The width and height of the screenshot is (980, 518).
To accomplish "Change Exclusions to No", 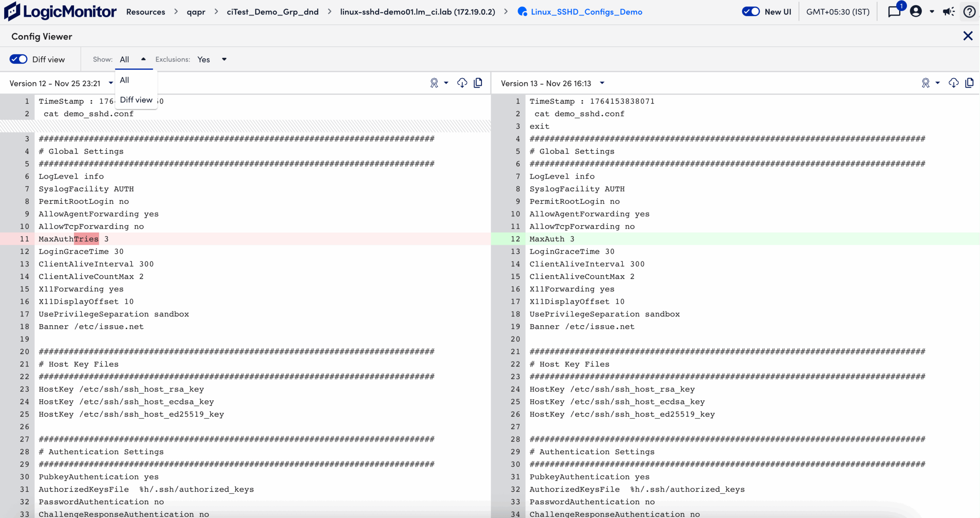I will point(212,59).
